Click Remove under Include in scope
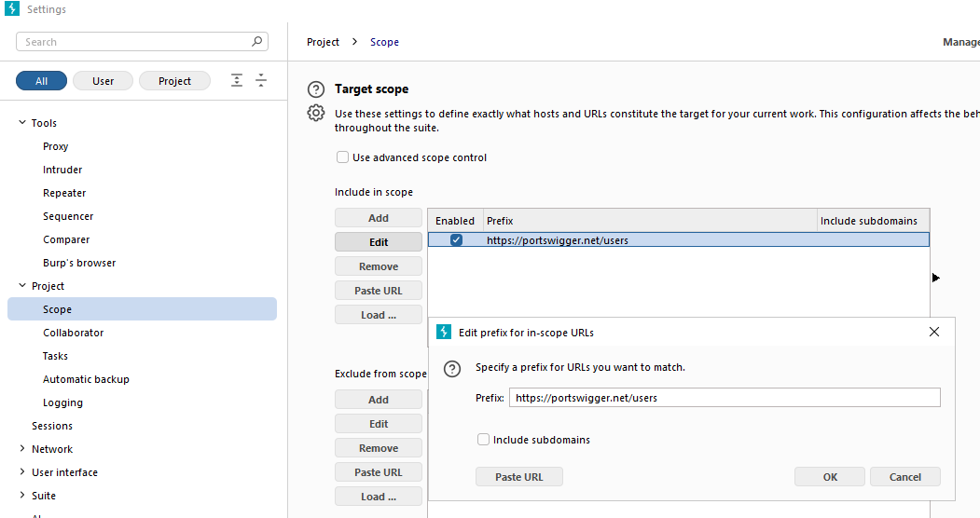 tap(379, 266)
